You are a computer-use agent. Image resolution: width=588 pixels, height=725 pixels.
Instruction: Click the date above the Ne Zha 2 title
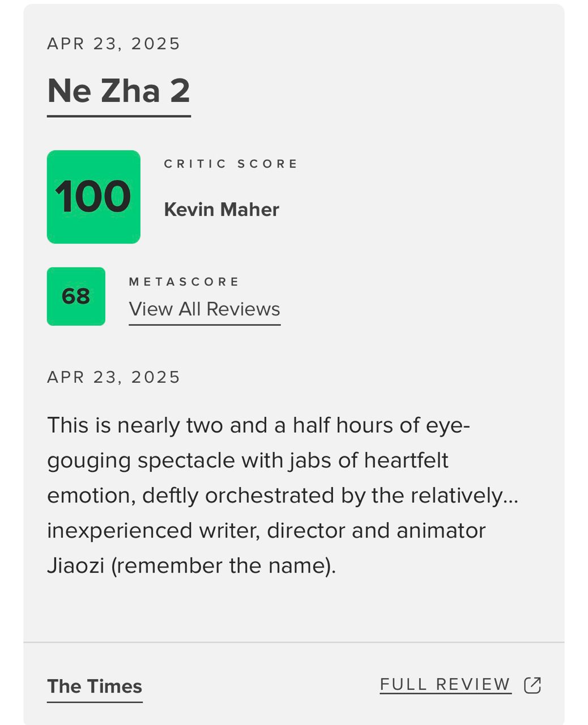pyautogui.click(x=113, y=44)
